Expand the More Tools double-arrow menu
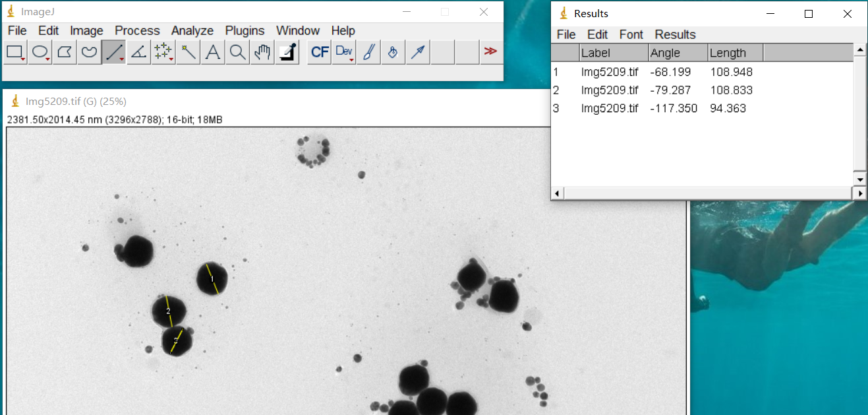This screenshot has height=415, width=868. click(x=490, y=51)
